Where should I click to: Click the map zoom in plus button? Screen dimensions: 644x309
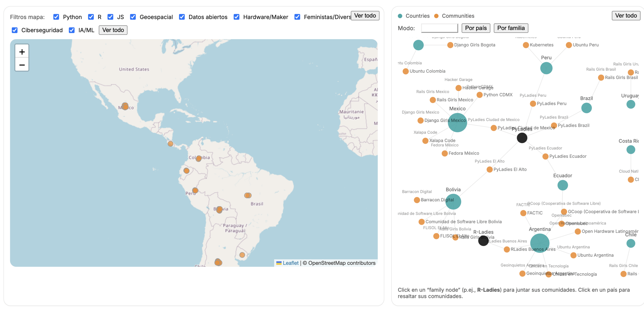click(22, 52)
